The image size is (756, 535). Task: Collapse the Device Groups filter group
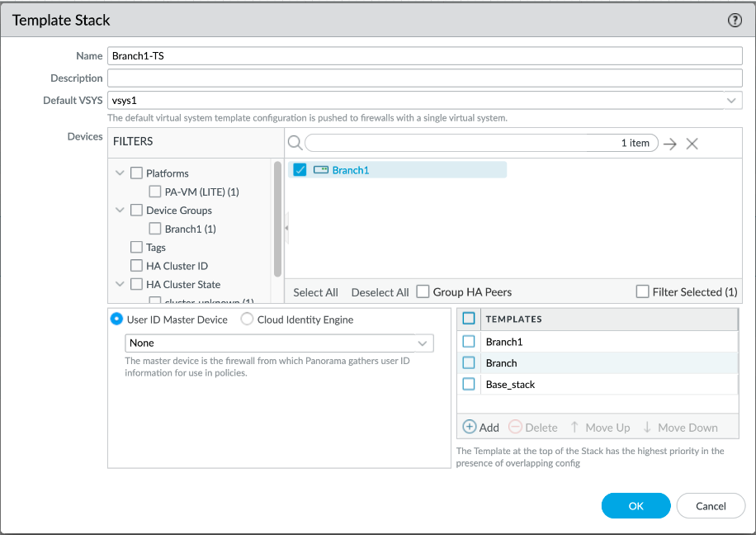tap(120, 210)
